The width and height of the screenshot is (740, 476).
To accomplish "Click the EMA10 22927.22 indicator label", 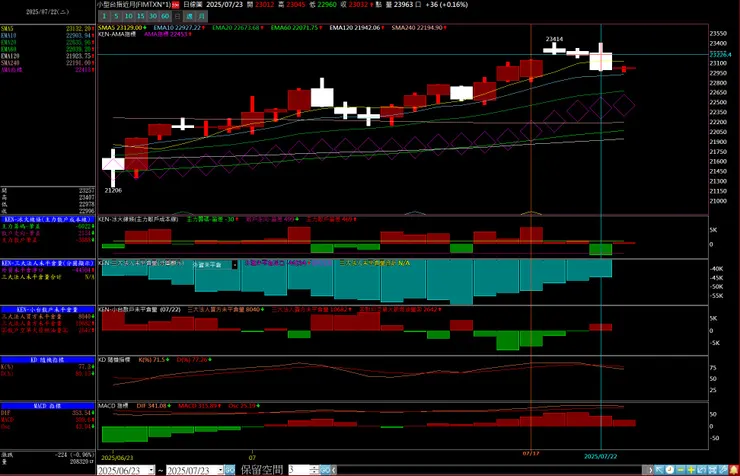I will tap(177, 28).
